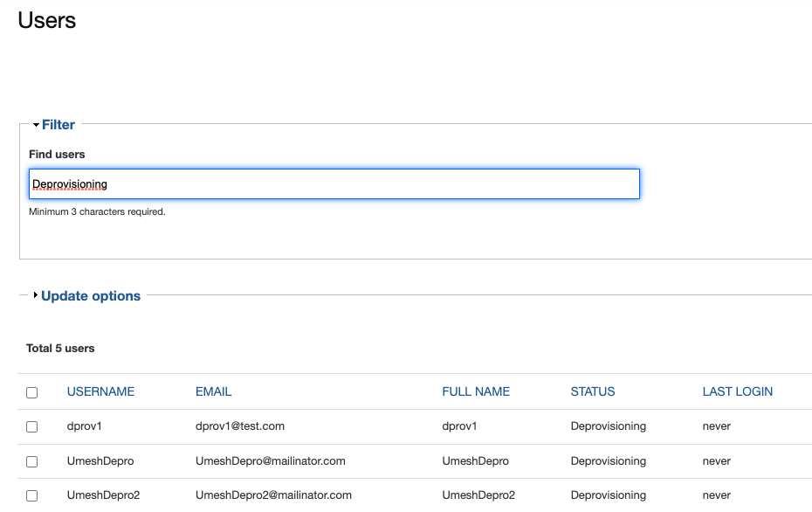
Task: Check the UmeshDepro2 row checkbox
Action: tap(32, 495)
